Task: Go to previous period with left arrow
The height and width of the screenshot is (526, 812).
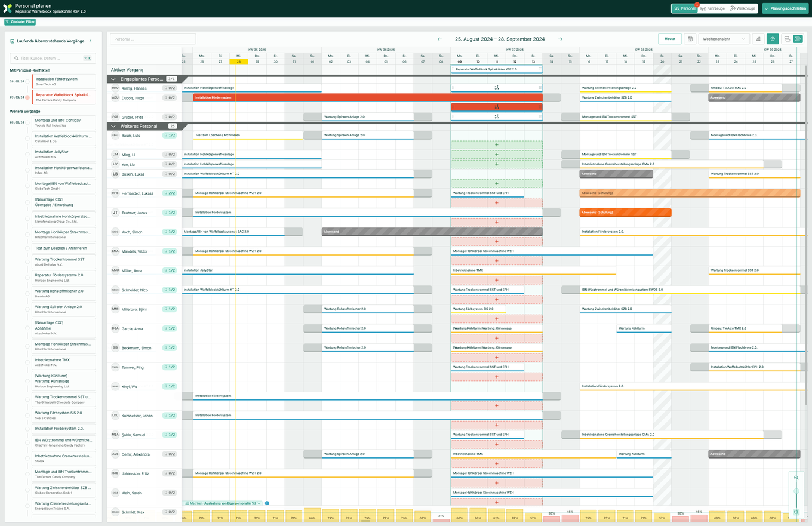Action: click(440, 39)
